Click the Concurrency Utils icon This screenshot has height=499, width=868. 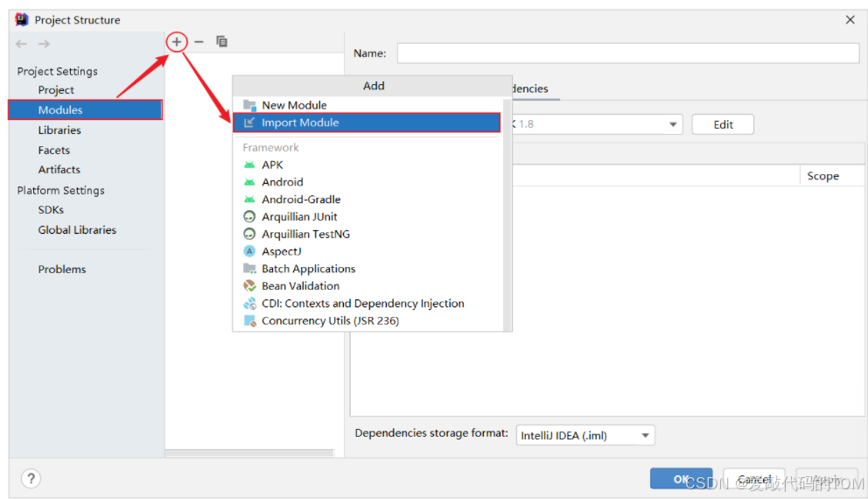pos(249,320)
